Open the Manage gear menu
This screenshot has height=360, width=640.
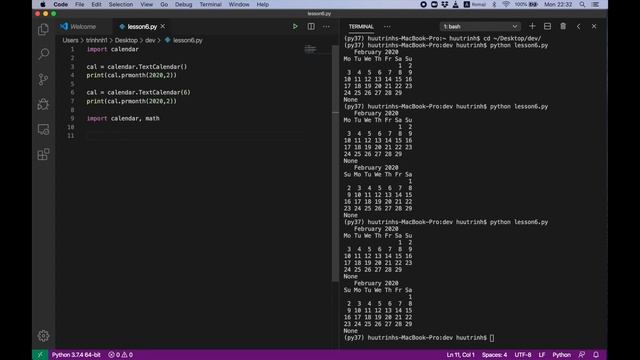pos(43,336)
